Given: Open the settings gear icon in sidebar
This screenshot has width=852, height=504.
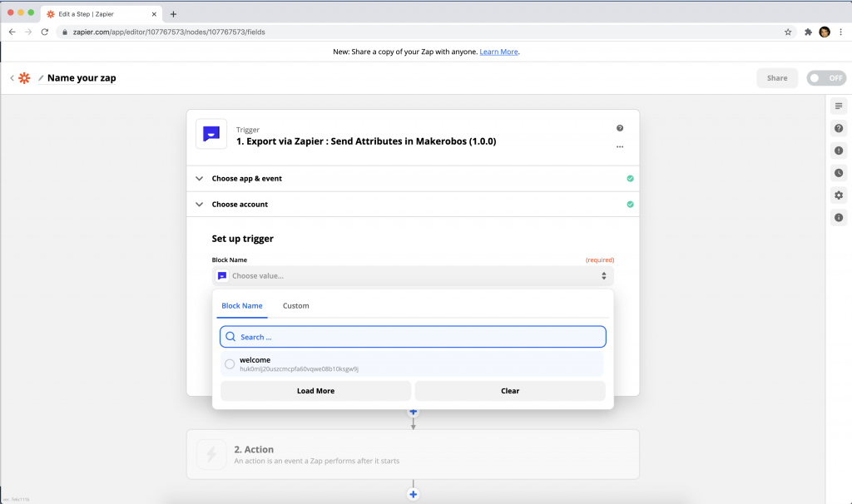Looking at the screenshot, I should 839,195.
